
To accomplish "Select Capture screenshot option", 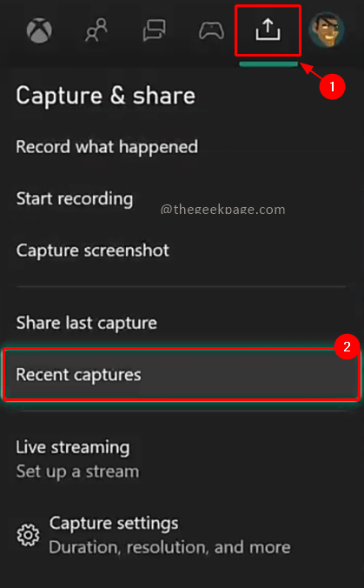I will tap(92, 251).
